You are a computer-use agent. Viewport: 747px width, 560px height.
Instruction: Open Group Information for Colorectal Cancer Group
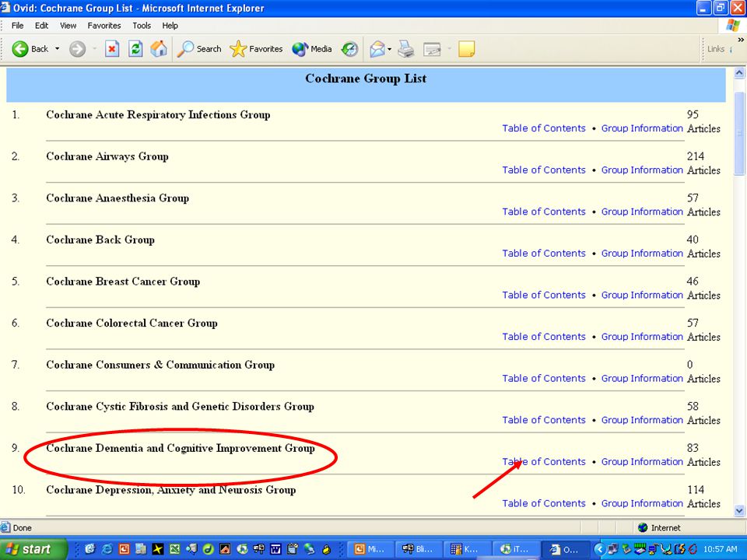coord(642,337)
